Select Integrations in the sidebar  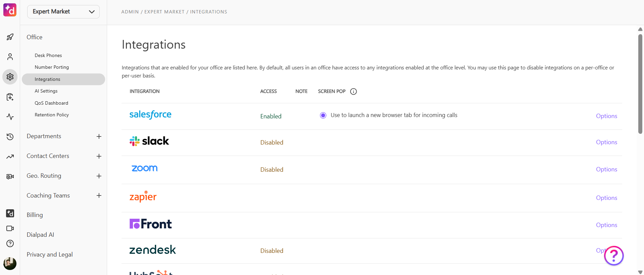pyautogui.click(x=63, y=79)
